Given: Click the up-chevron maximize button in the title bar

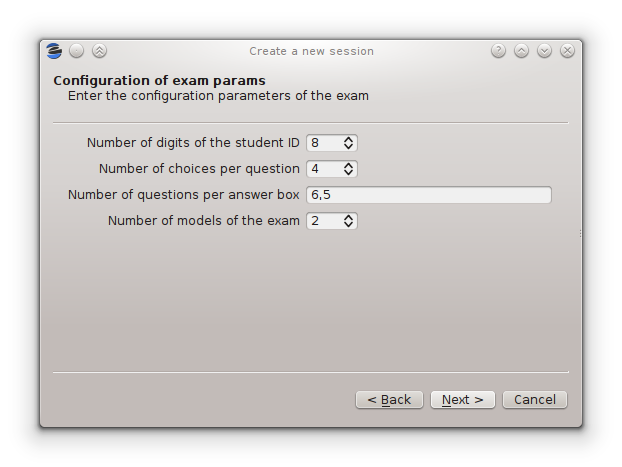Looking at the screenshot, I should [x=521, y=51].
